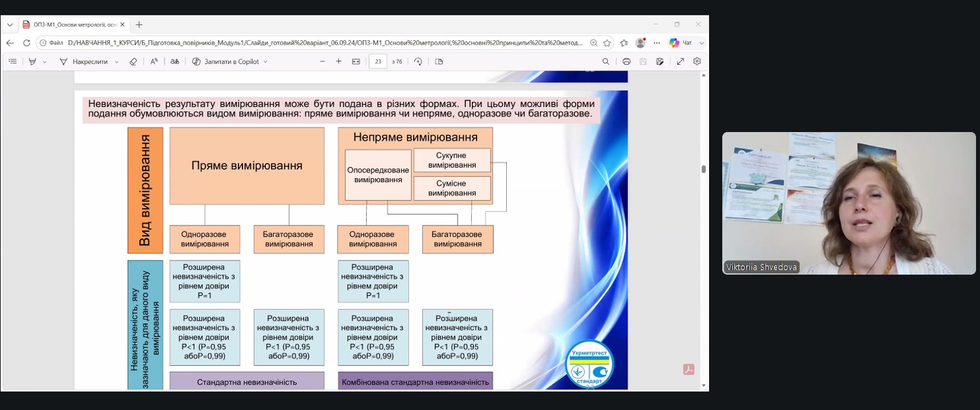Click the з 76 page count text
This screenshot has height=410, width=980.
397,62
